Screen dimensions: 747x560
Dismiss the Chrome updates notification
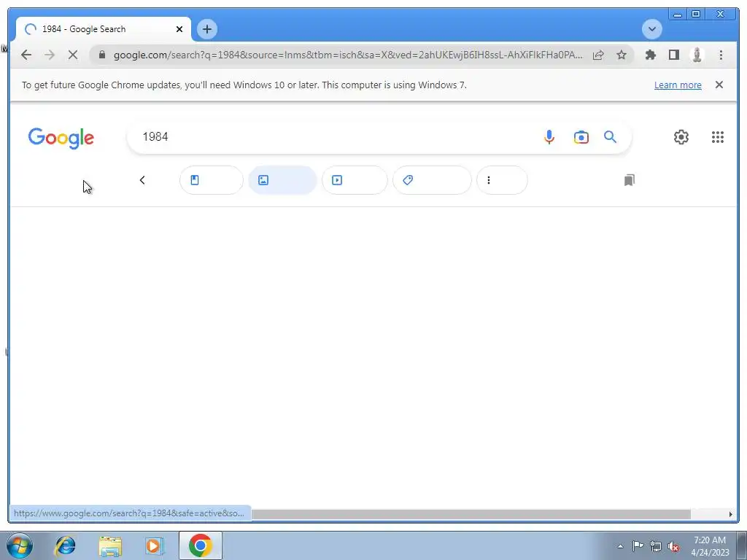click(x=719, y=85)
